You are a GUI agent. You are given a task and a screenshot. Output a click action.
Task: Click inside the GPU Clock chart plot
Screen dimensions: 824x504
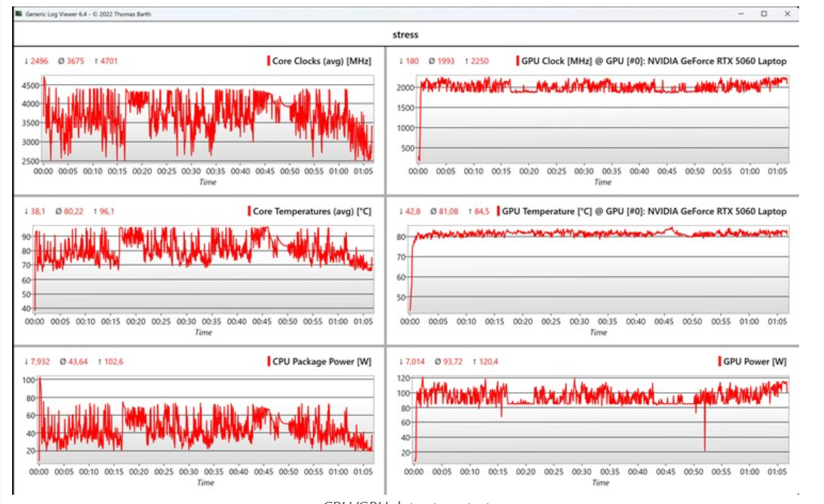click(604, 120)
